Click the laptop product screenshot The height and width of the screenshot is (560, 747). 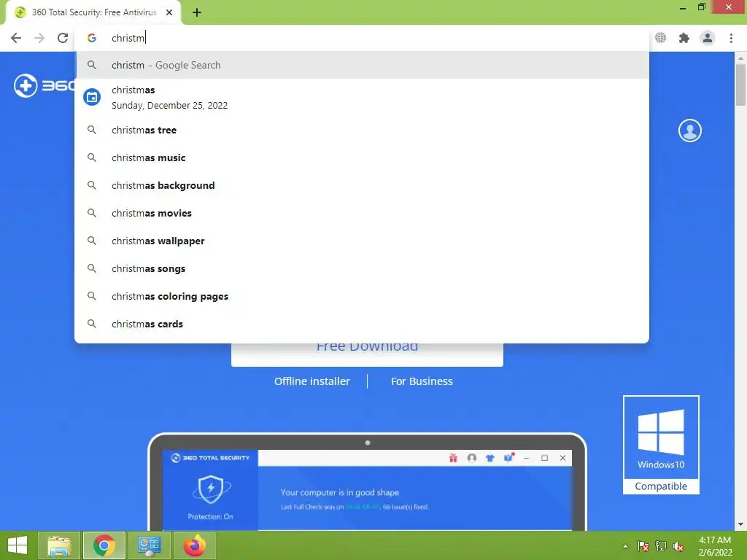click(x=367, y=482)
